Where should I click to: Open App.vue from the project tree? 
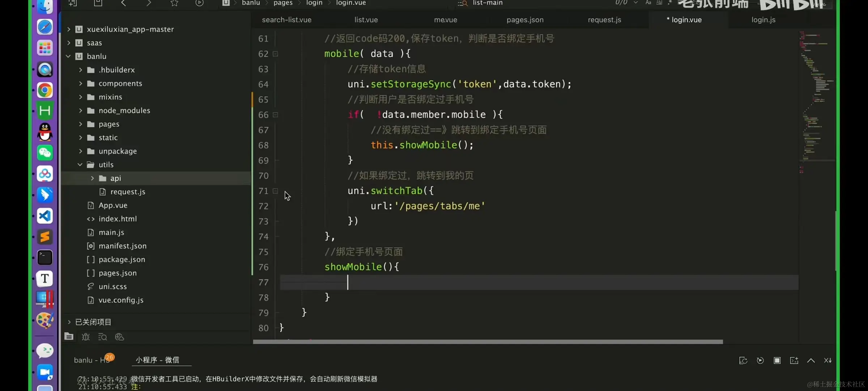click(113, 205)
